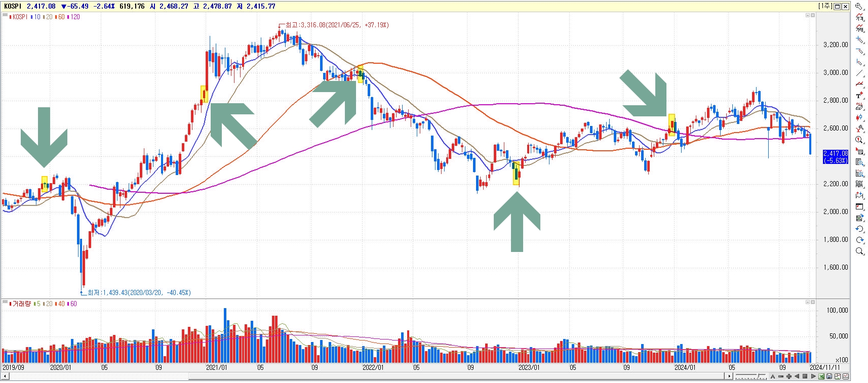This screenshot has width=868, height=383.
Task: Toggle the 거래량 volume legend entry
Action: [x=20, y=304]
